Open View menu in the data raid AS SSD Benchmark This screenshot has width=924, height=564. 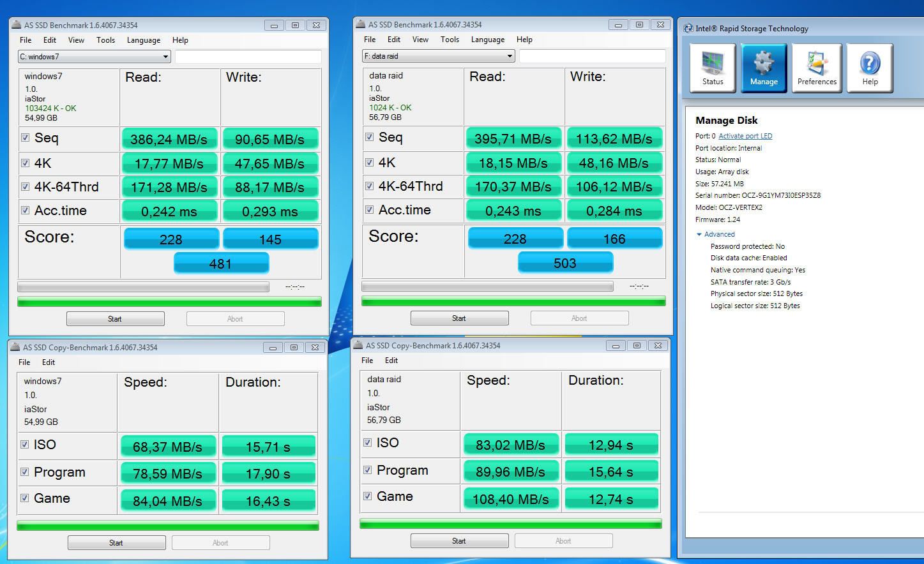coord(420,40)
